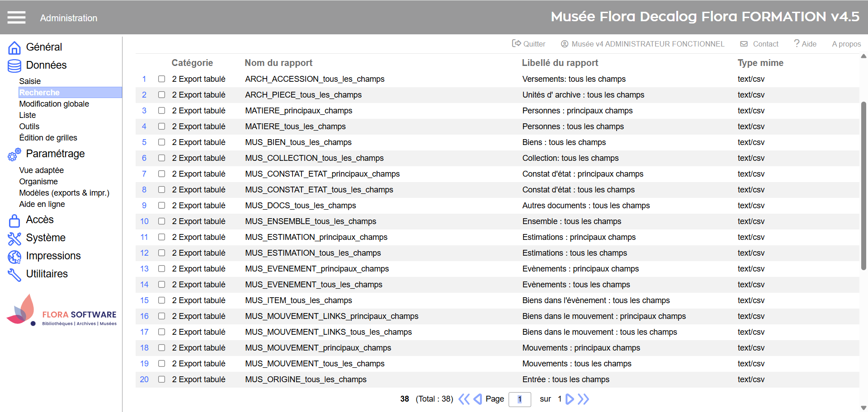This screenshot has width=868, height=412.
Task: Click the Quitter link
Action: (x=529, y=44)
